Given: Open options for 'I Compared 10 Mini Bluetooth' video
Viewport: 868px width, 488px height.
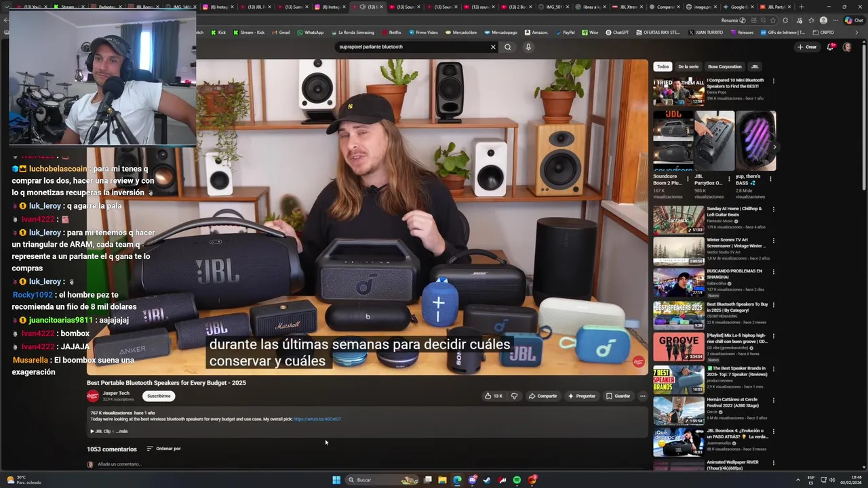Looking at the screenshot, I should click(774, 81).
